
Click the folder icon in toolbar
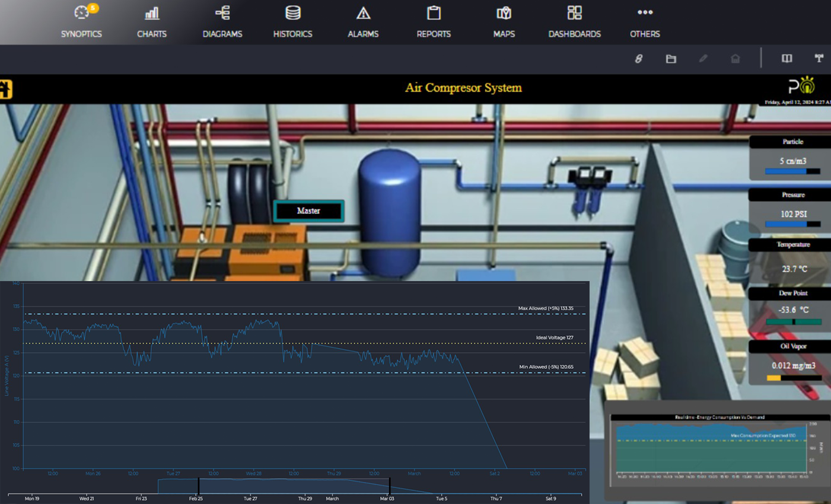coord(671,58)
